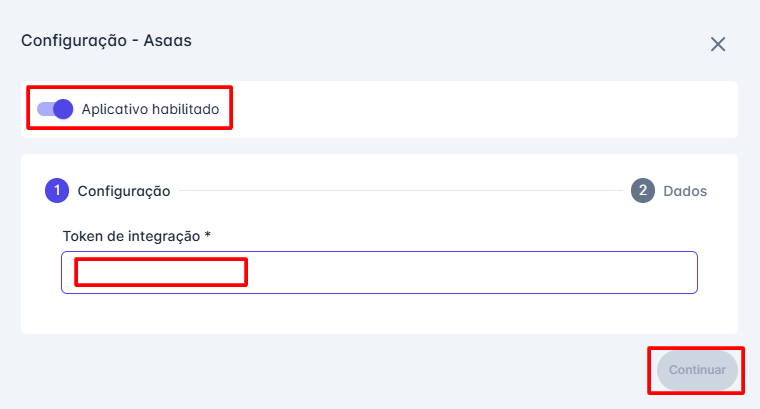Screen dimensions: 760x409
Task: Click the "Token de integração" field label
Action: 131,236
